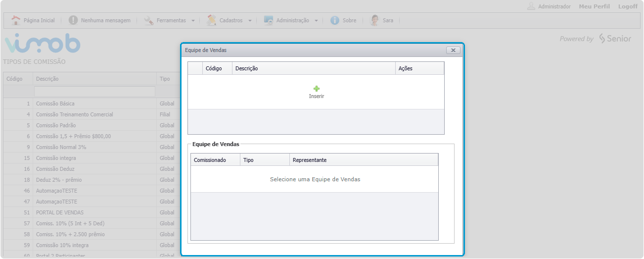Click the Cadastros icon in toolbar
This screenshot has height=259, width=644.
[x=212, y=20]
